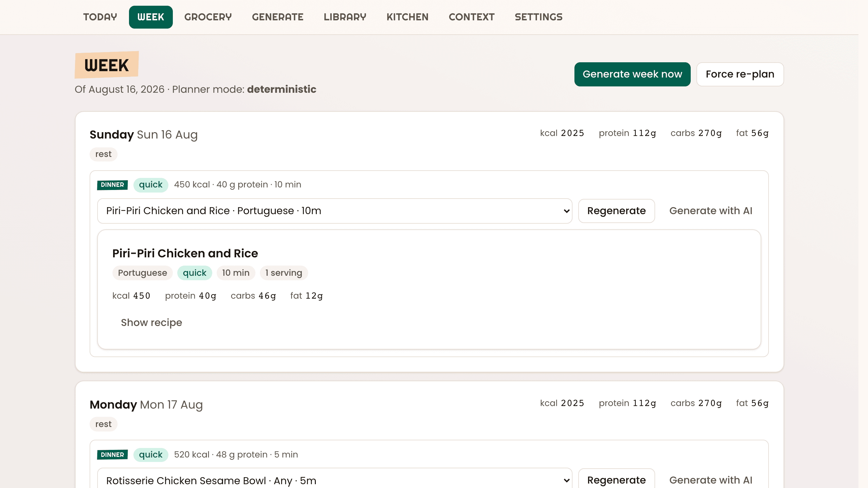Viewport: 868px width, 488px height.
Task: Click Sunday's daily carbs 270g total
Action: click(696, 133)
